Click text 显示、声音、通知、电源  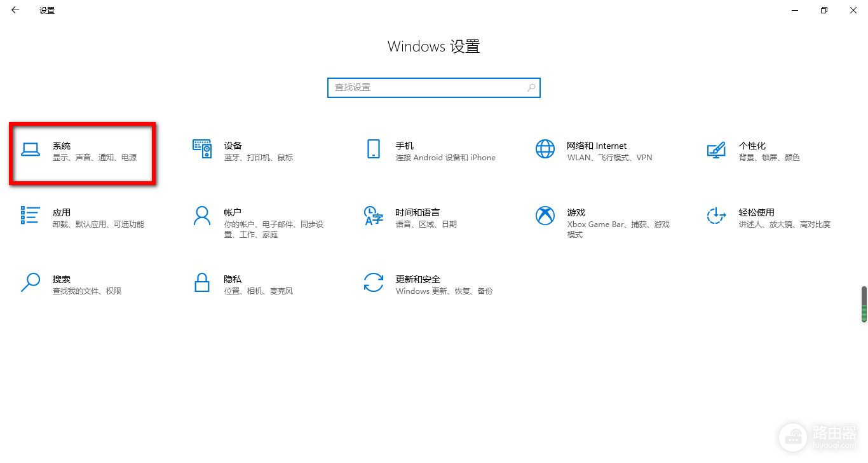pyautogui.click(x=95, y=157)
